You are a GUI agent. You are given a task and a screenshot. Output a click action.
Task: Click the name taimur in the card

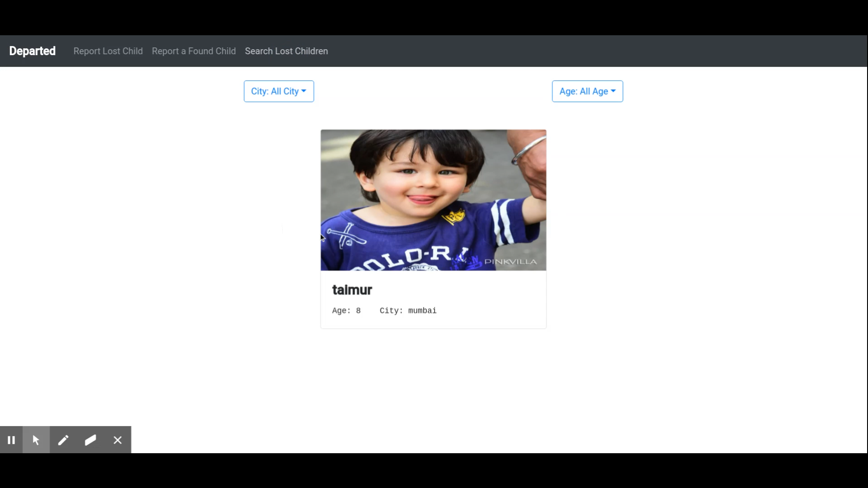tap(352, 290)
